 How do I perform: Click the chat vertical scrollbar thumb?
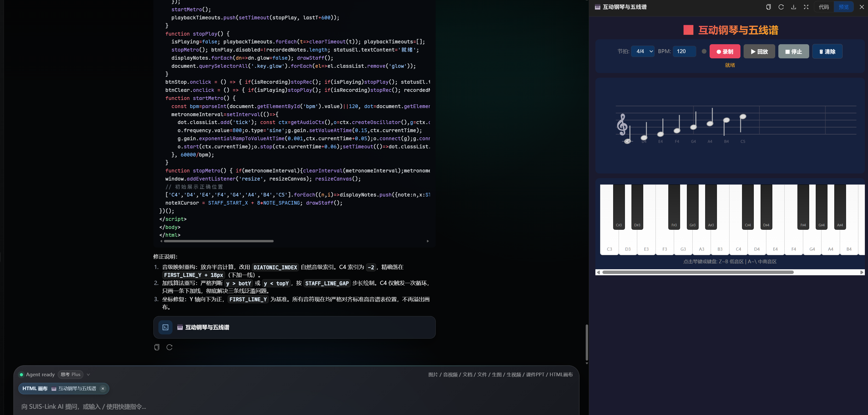pyautogui.click(x=587, y=343)
